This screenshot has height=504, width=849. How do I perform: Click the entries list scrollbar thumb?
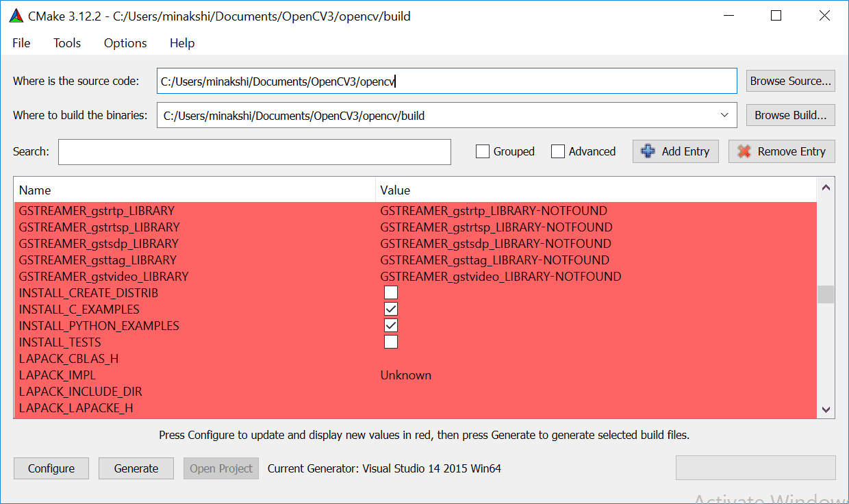pos(826,294)
